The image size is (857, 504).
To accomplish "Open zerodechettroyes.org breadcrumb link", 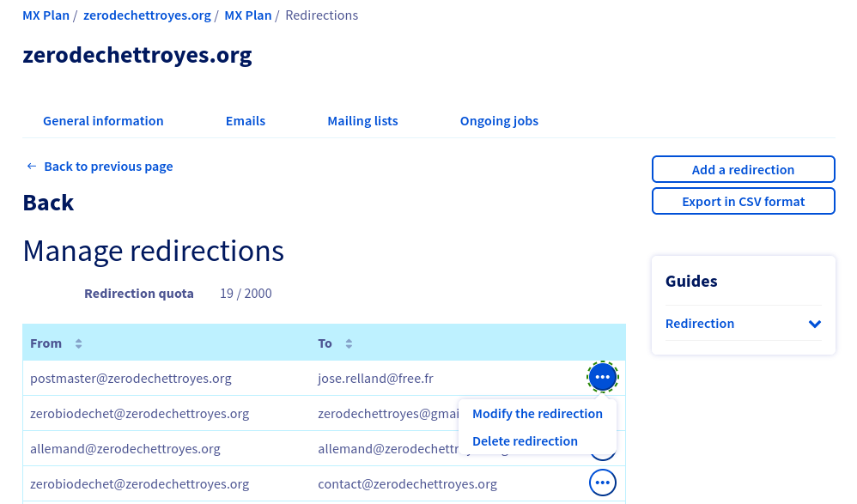I will coord(147,15).
